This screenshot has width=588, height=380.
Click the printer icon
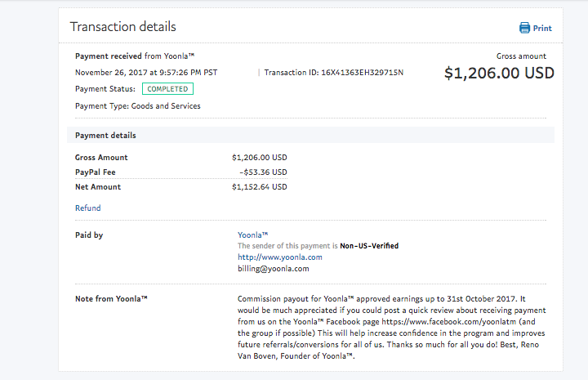click(524, 28)
